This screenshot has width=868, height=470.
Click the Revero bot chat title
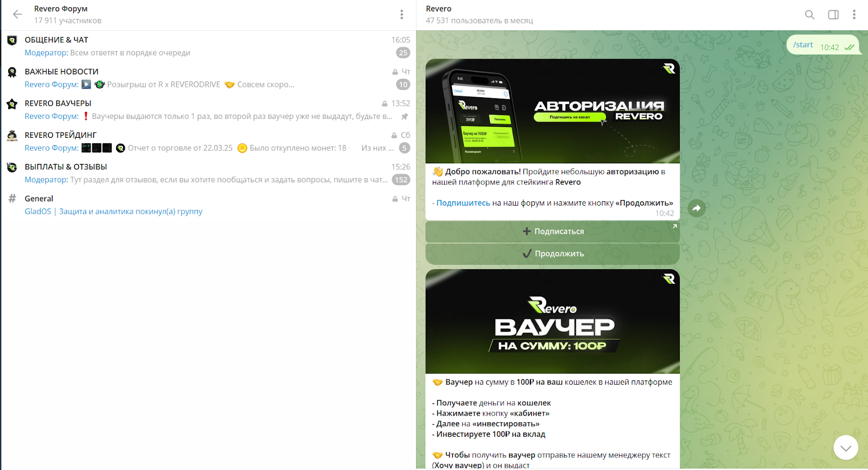click(439, 9)
